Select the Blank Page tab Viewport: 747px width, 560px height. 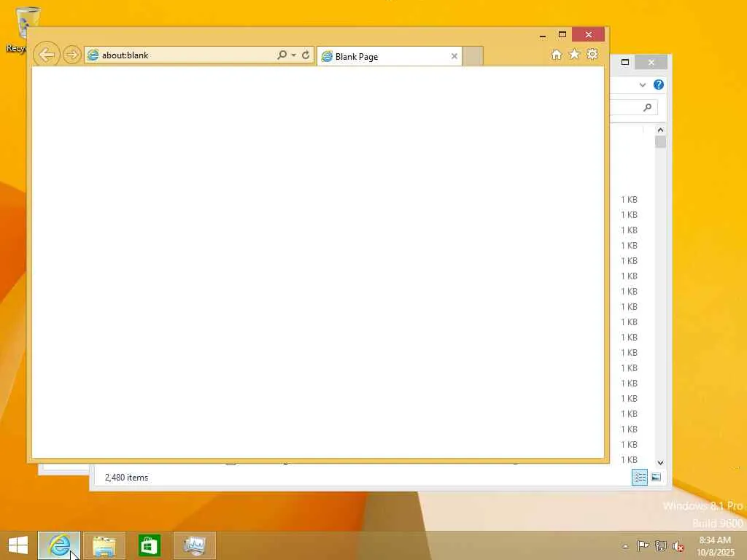click(389, 56)
